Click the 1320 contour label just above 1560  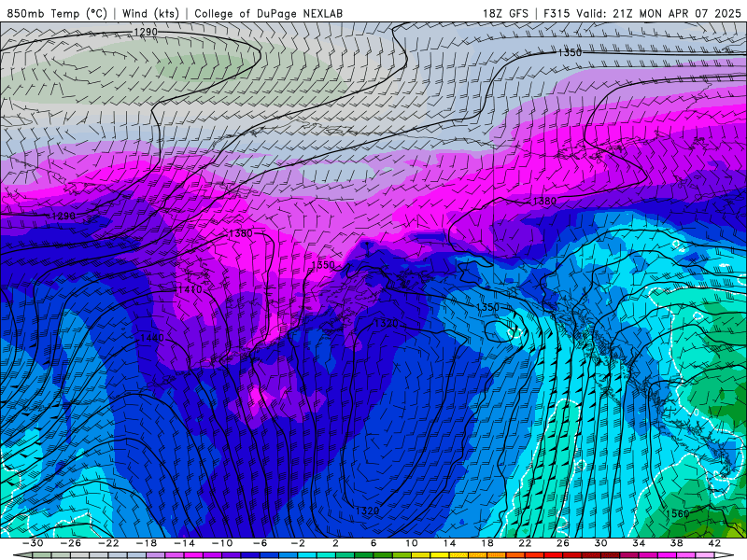[367, 511]
